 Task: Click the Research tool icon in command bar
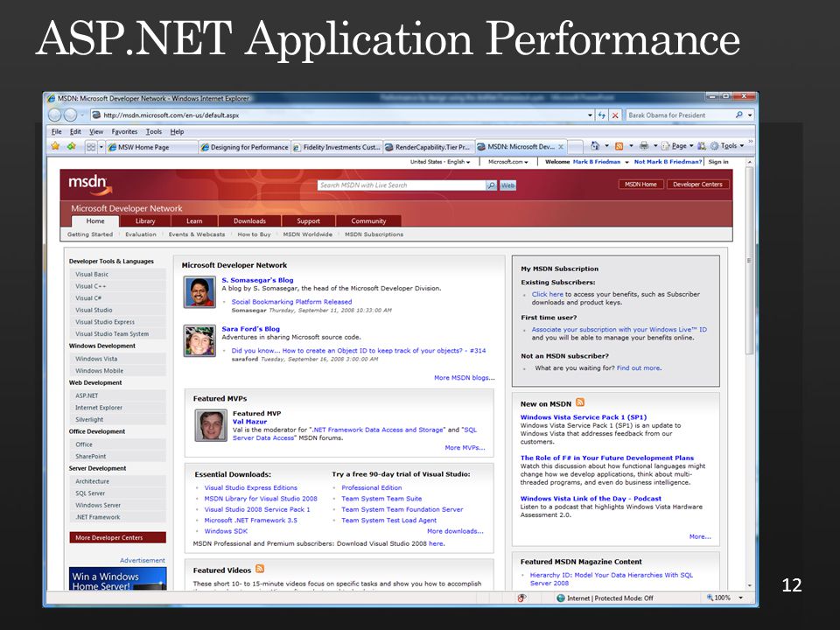tap(701, 146)
